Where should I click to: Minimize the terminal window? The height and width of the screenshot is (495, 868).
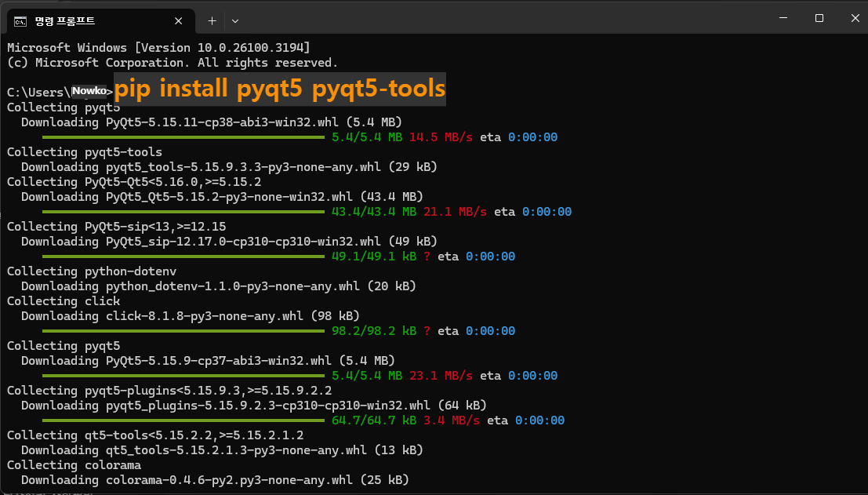783,18
